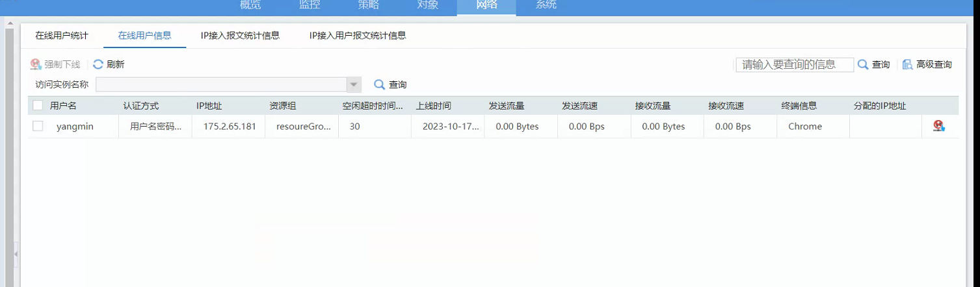Click the 认证方式 column header
Screen dimensions: 980x287
tap(140, 105)
